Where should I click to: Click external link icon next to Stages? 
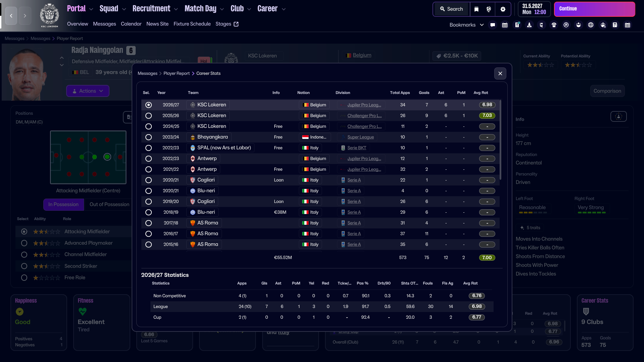tap(236, 24)
